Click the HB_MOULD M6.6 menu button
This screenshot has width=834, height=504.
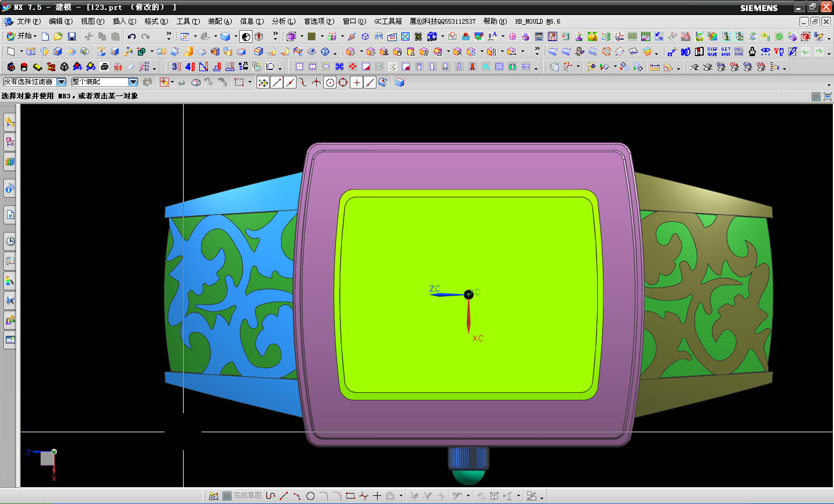coord(537,21)
